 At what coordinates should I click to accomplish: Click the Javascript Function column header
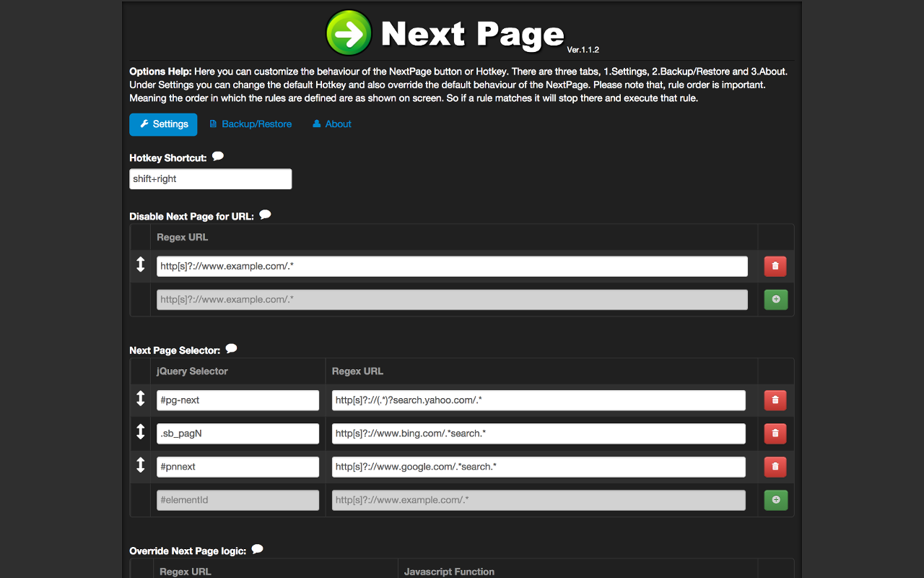click(x=449, y=571)
